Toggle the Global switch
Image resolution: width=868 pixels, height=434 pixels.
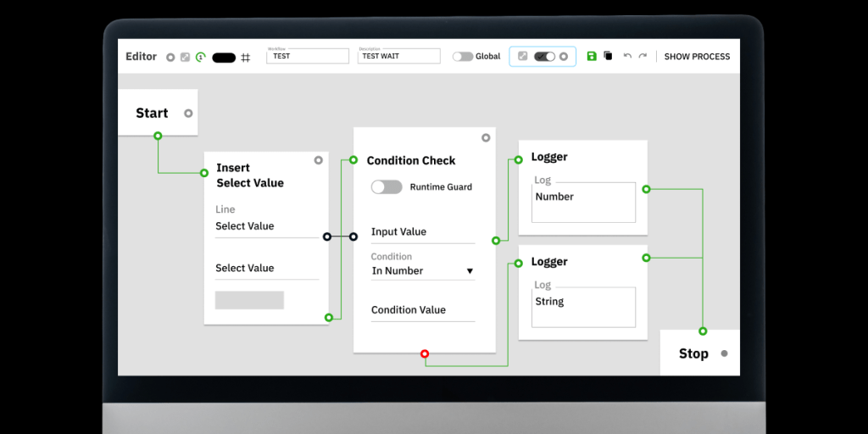[462, 57]
